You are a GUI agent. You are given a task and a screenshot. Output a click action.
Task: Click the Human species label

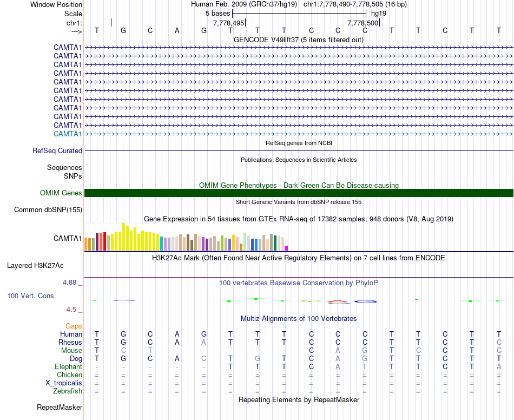[x=71, y=334]
